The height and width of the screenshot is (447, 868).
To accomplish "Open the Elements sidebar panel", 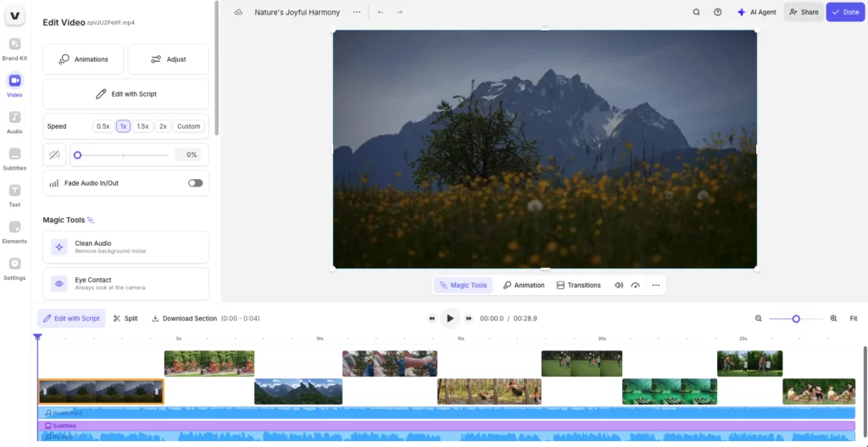I will pos(15,232).
